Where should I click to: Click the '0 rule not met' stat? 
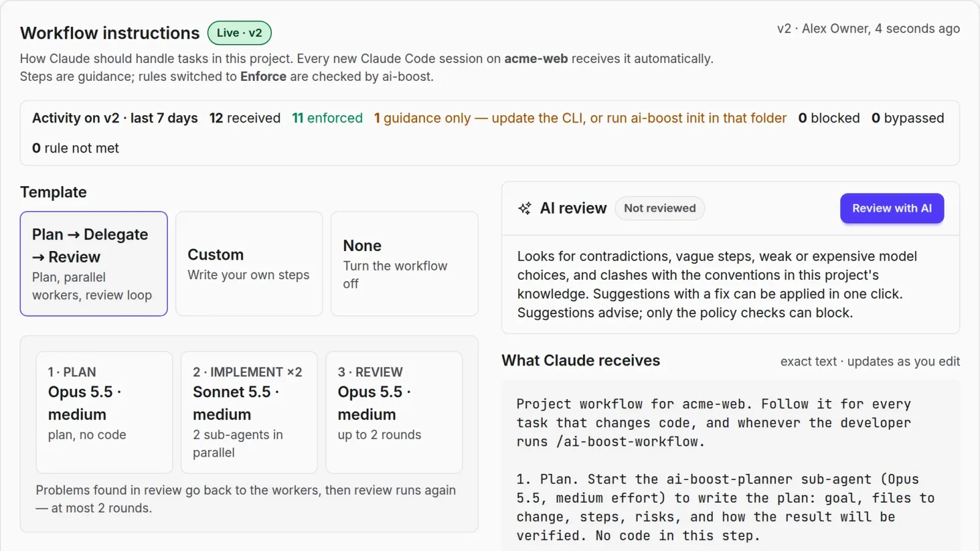[x=76, y=148]
